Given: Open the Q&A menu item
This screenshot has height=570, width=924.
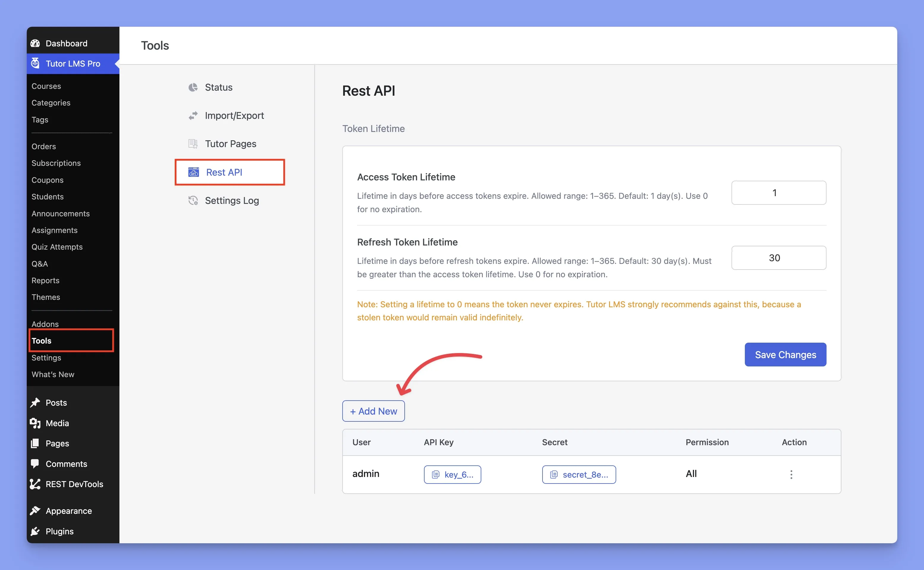Looking at the screenshot, I should click(x=40, y=264).
